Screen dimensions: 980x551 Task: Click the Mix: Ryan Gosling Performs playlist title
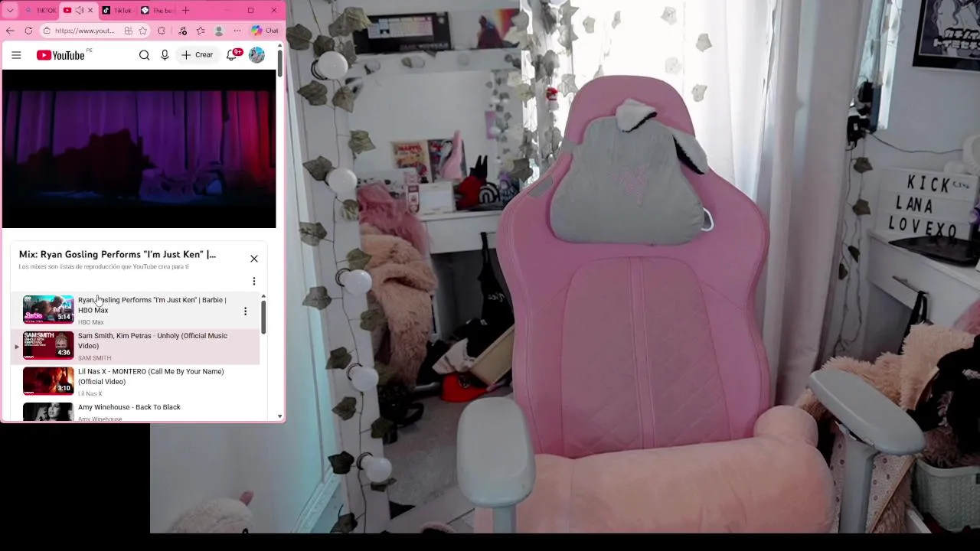pos(117,254)
